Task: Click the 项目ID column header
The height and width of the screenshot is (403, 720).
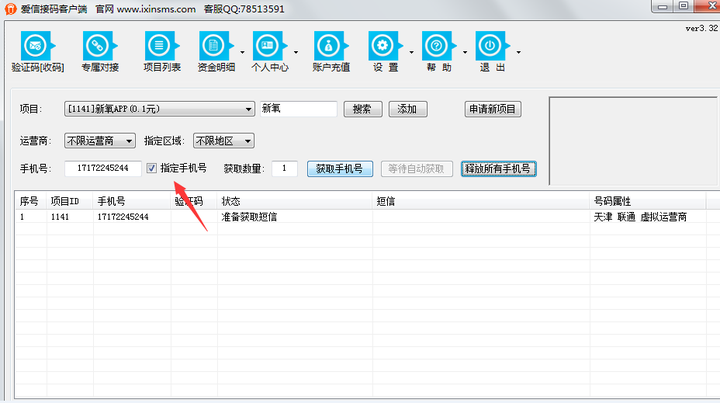Action: pyautogui.click(x=70, y=201)
